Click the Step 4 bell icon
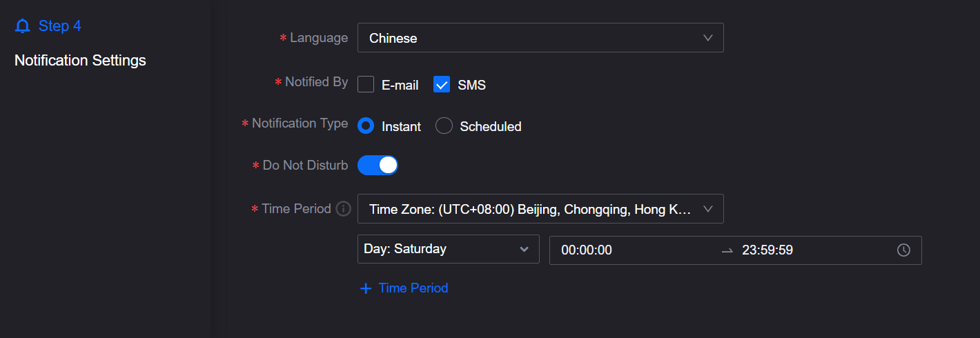 click(23, 26)
